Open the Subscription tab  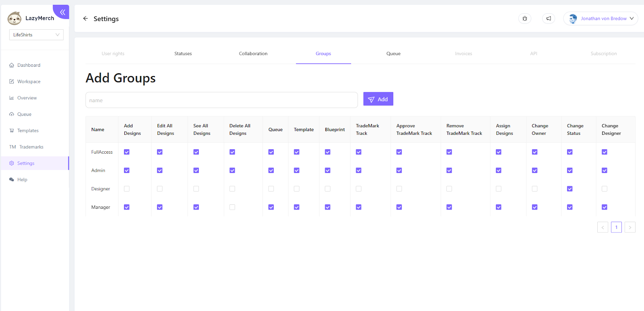pos(604,54)
